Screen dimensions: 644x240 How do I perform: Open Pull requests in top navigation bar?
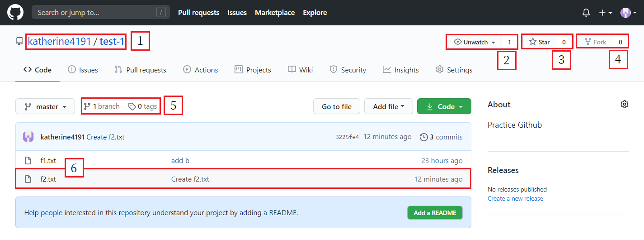tap(199, 13)
